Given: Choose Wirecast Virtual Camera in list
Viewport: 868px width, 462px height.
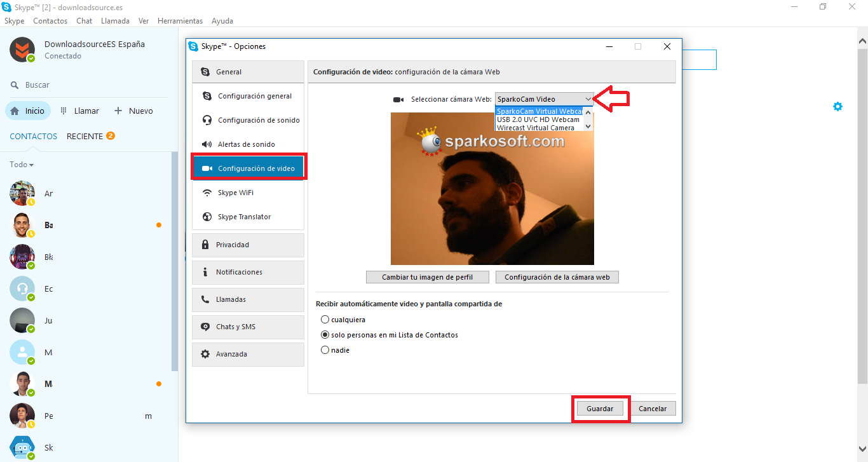Looking at the screenshot, I should point(539,128).
